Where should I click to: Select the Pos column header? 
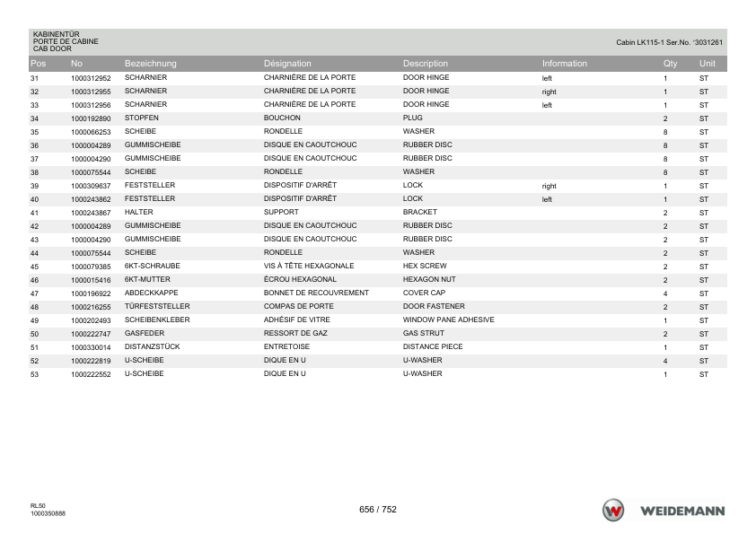(x=38, y=63)
